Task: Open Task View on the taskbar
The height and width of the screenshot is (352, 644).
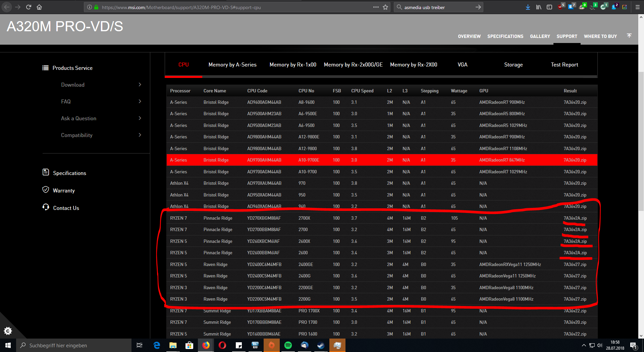Action: tap(140, 345)
